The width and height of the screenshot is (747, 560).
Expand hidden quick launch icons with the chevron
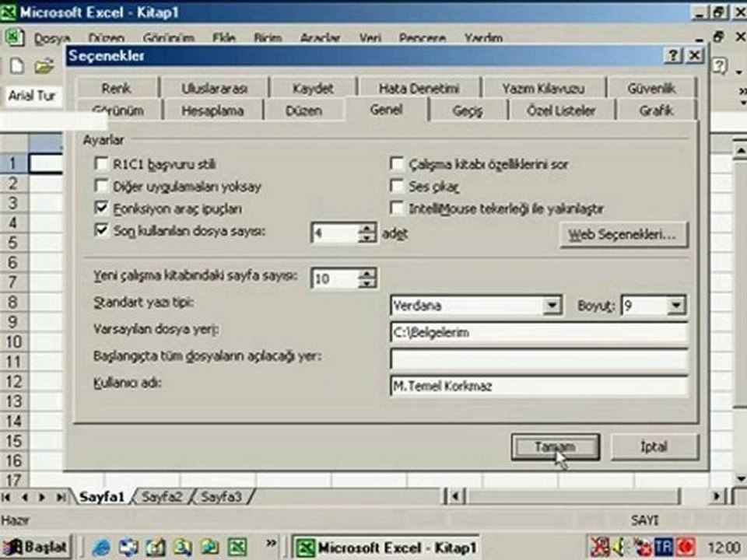click(271, 543)
